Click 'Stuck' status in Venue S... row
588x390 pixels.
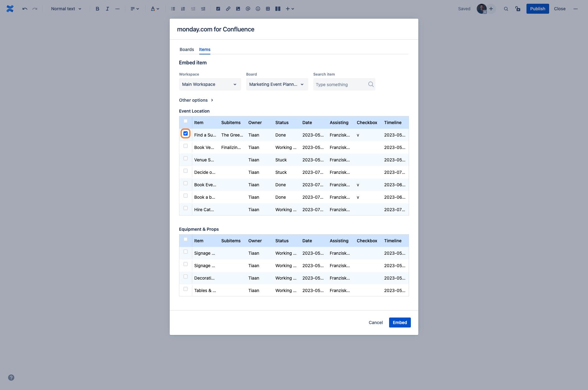click(281, 160)
